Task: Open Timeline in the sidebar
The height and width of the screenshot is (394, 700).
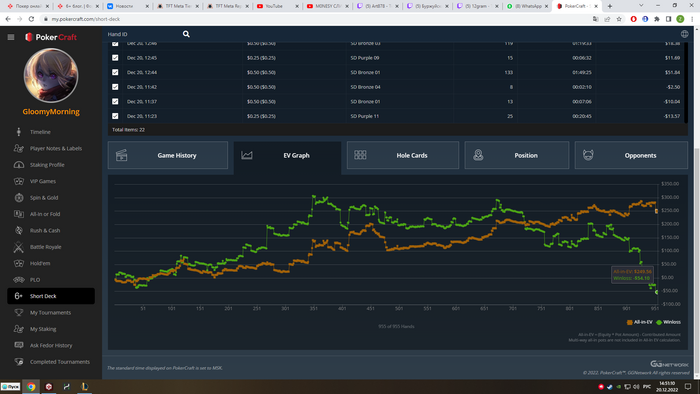Action: [x=40, y=132]
